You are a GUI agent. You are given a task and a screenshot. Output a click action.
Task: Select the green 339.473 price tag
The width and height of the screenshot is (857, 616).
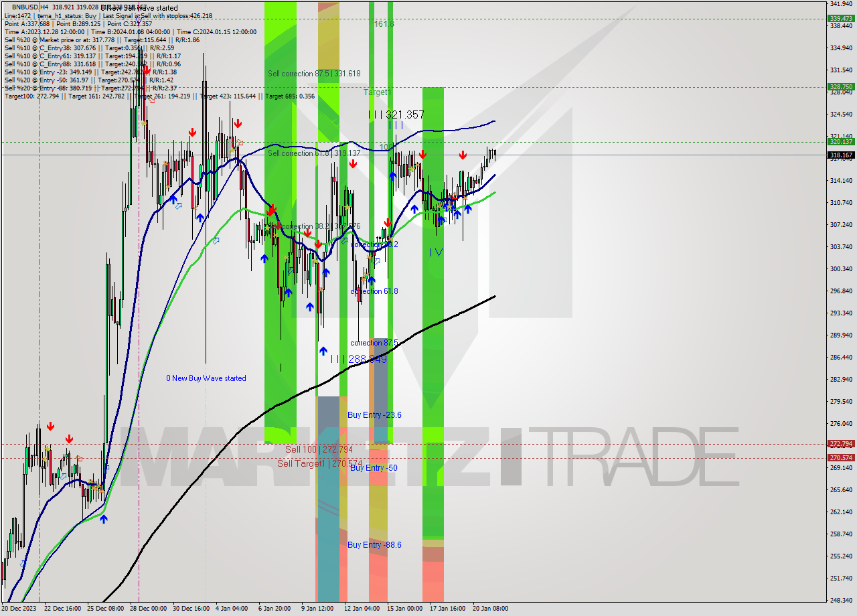point(841,19)
